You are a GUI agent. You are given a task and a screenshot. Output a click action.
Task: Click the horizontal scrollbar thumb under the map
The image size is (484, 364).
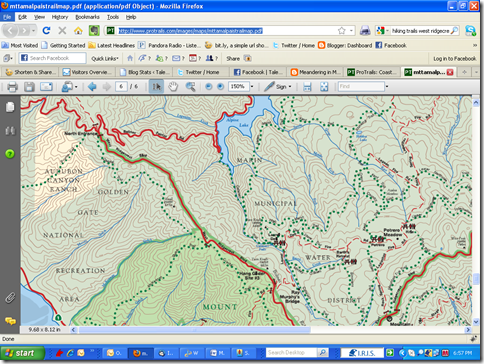(x=194, y=330)
